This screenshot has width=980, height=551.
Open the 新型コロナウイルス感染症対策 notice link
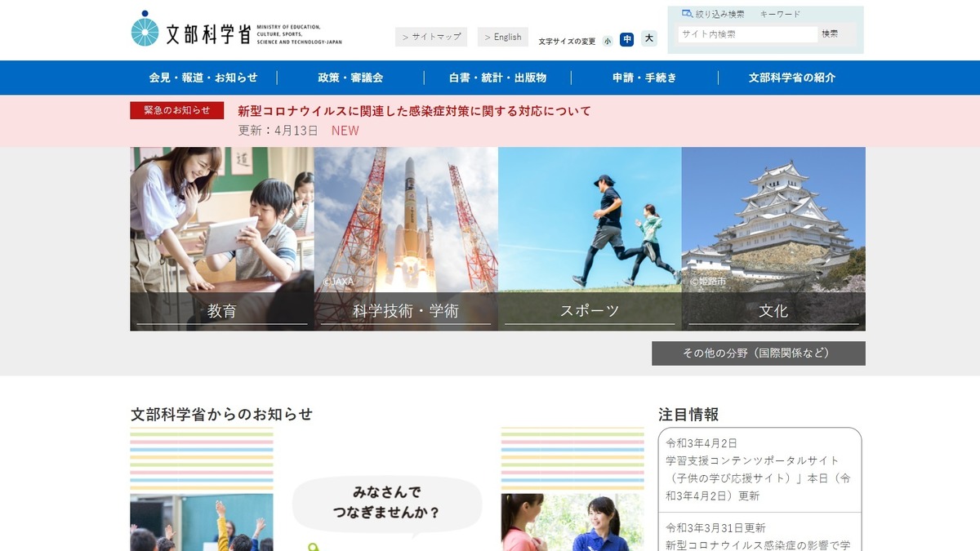pos(414,111)
